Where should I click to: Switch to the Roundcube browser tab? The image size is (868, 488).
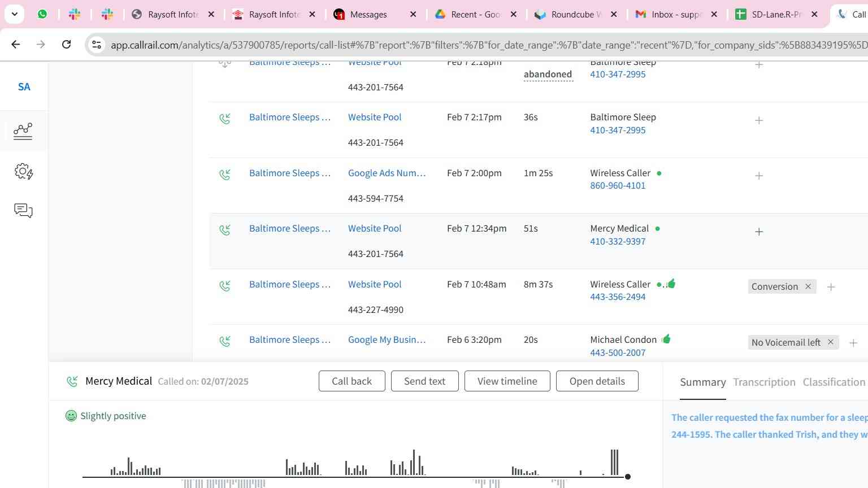576,14
